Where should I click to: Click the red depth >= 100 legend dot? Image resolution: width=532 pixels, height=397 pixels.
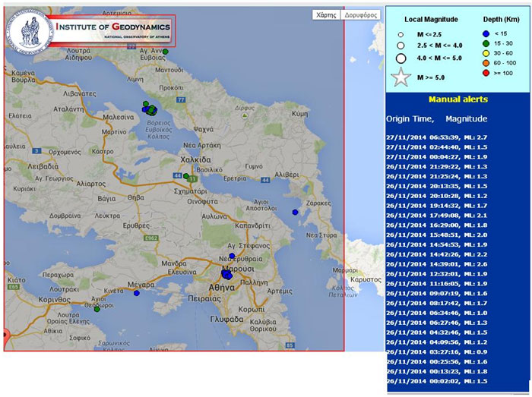[485, 74]
